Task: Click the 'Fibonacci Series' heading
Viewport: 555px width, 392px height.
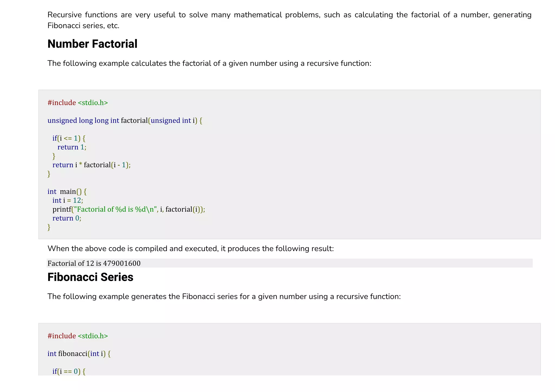Action: pyautogui.click(x=90, y=277)
